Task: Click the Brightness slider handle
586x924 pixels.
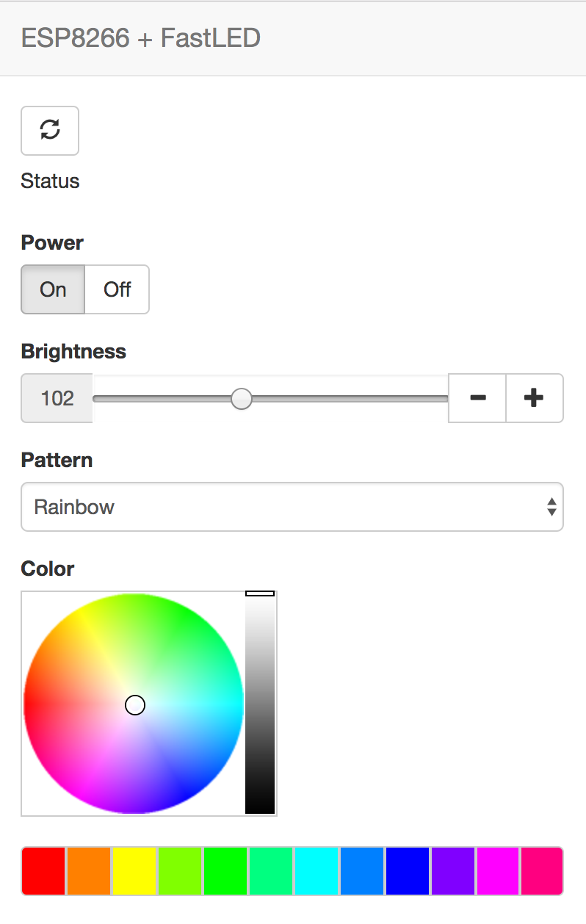Action: (241, 399)
